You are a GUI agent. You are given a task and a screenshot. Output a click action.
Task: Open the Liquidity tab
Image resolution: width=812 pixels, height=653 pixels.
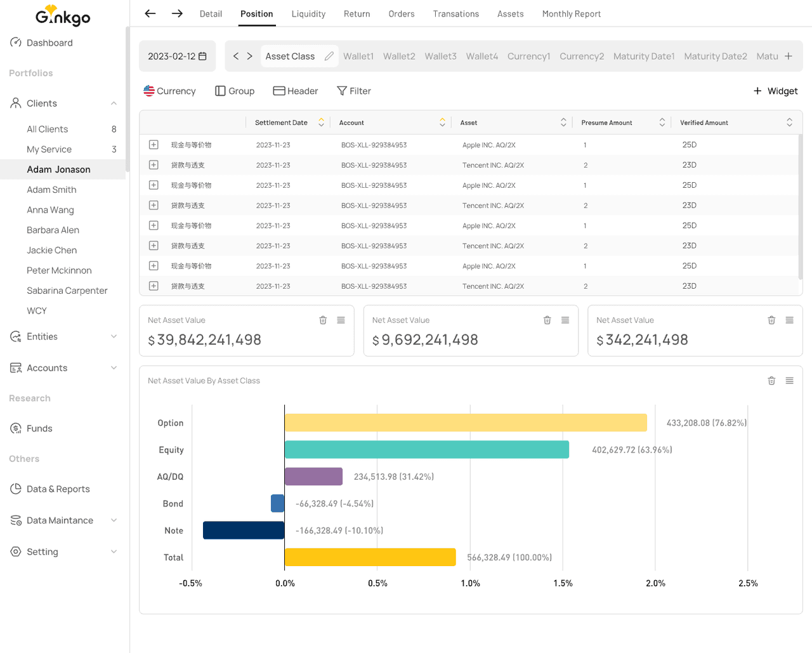coord(308,14)
